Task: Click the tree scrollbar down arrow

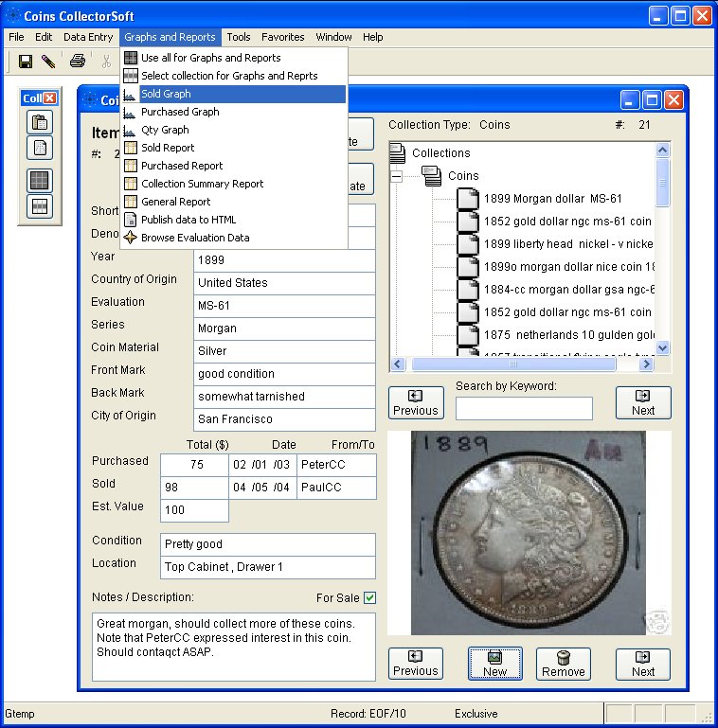Action: tap(663, 347)
